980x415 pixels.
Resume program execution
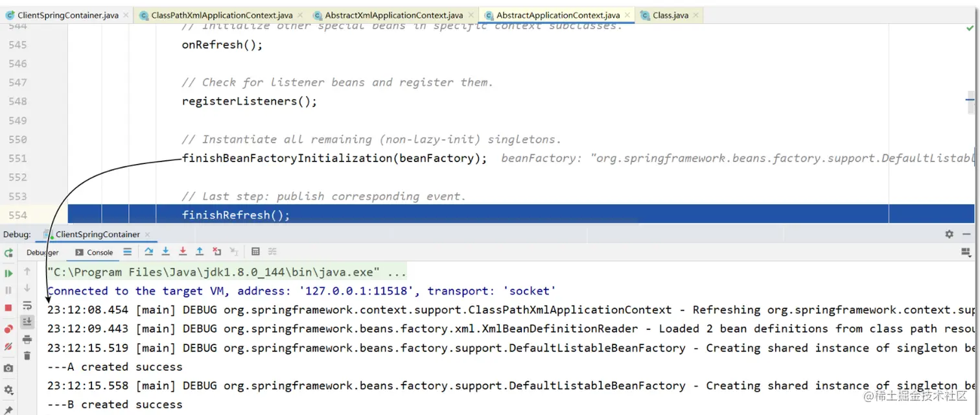click(x=8, y=274)
